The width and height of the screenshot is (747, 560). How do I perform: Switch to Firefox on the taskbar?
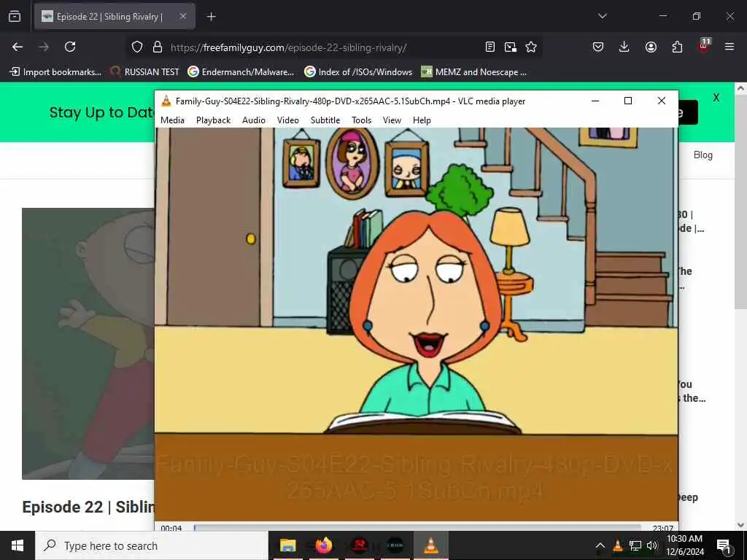(323, 545)
